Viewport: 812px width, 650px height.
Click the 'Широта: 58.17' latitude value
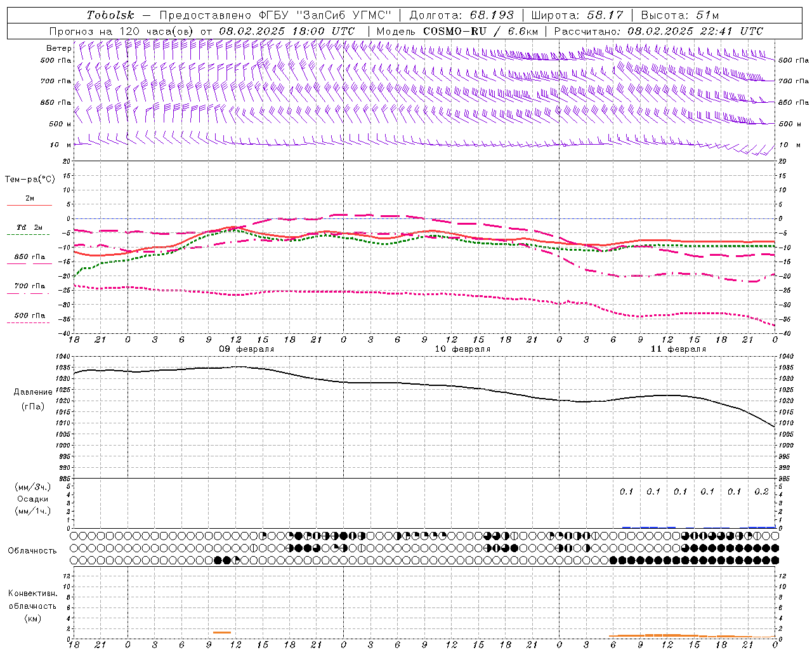coord(577,15)
